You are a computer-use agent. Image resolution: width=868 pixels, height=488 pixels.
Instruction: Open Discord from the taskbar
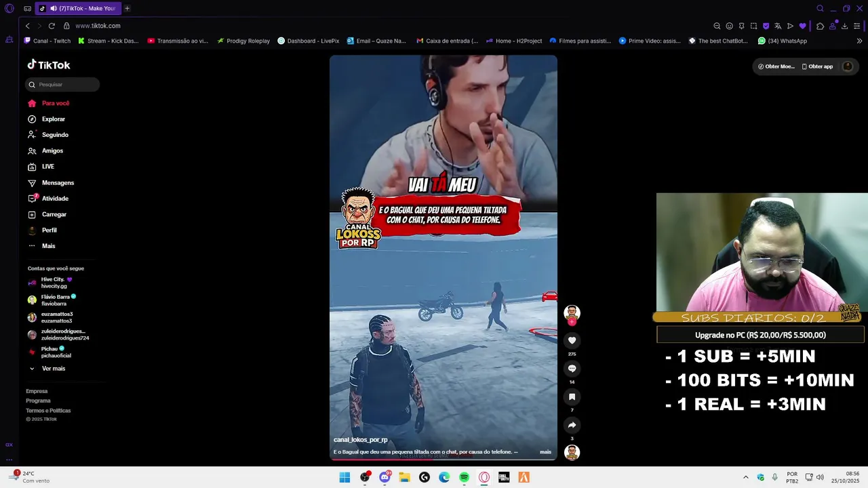[x=384, y=477]
